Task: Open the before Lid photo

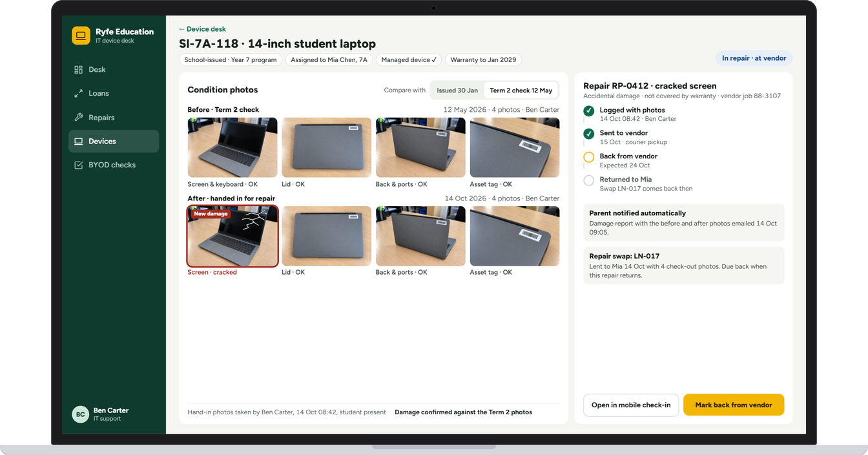Action: point(327,147)
